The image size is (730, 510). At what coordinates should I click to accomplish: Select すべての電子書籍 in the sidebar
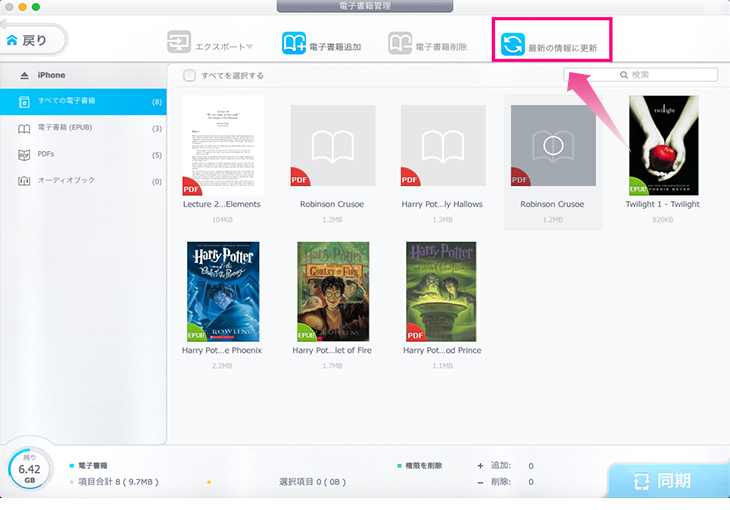pyautogui.click(x=83, y=102)
